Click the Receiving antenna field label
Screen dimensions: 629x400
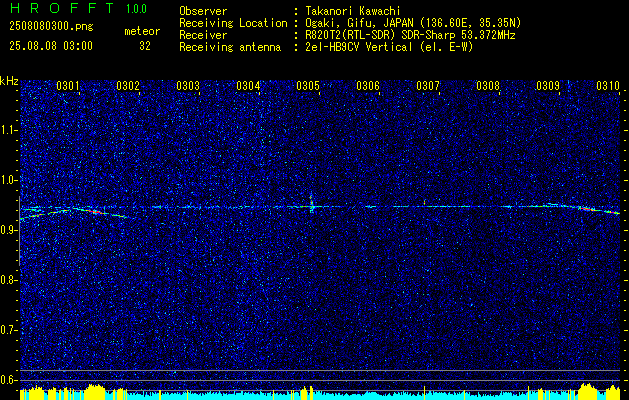(x=230, y=47)
